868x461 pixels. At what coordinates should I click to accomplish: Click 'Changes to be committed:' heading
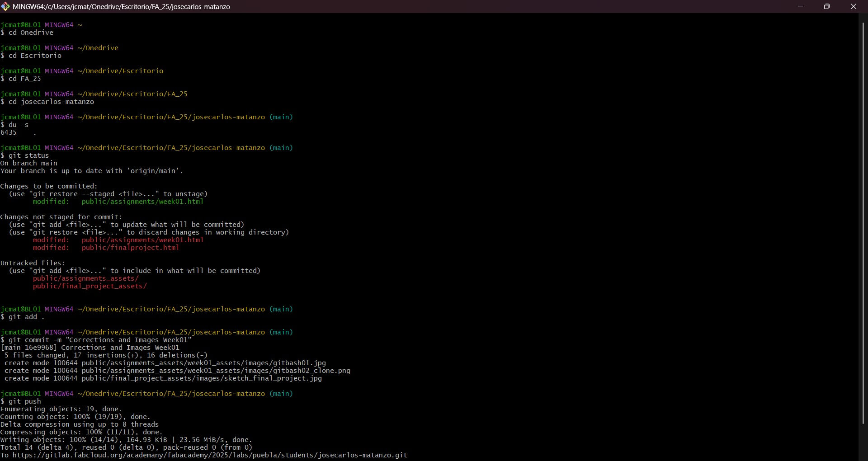point(49,186)
